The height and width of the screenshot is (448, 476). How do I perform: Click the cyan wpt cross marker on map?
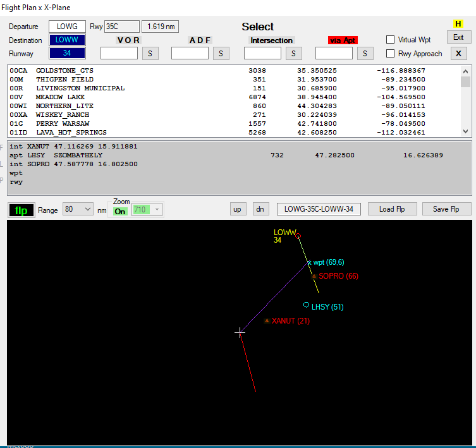tap(309, 262)
